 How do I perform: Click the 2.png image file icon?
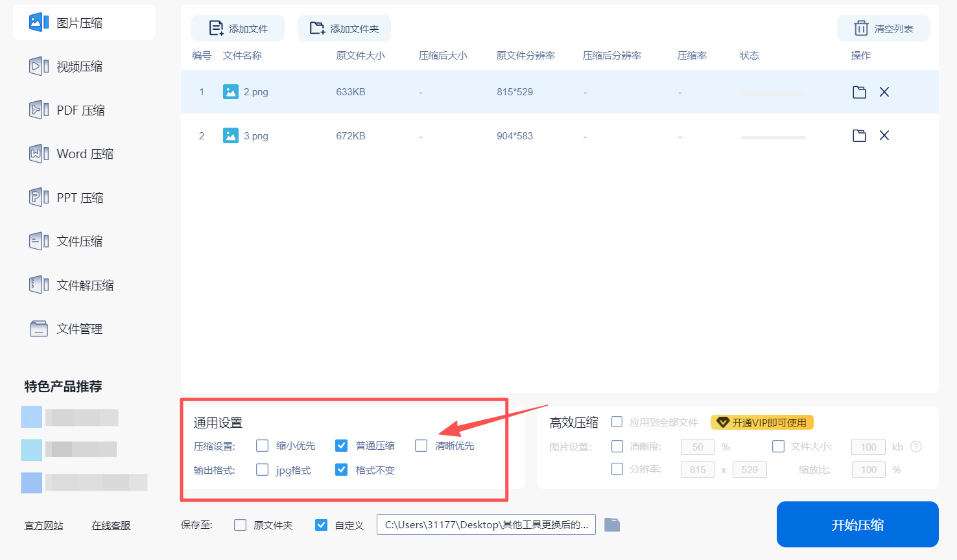(x=231, y=92)
